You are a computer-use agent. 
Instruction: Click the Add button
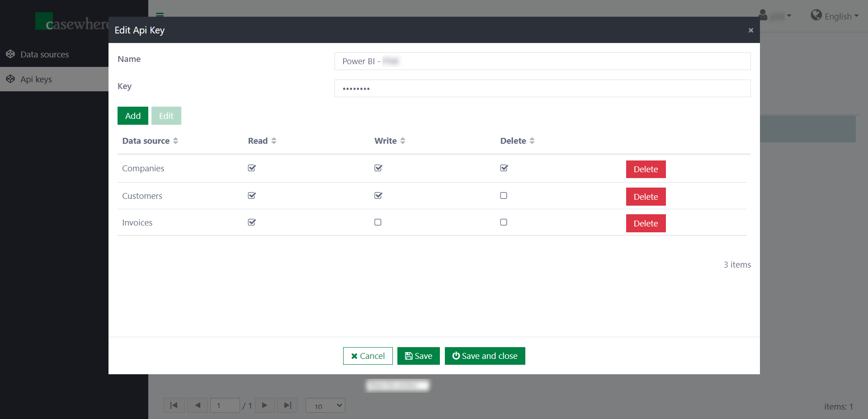click(133, 116)
